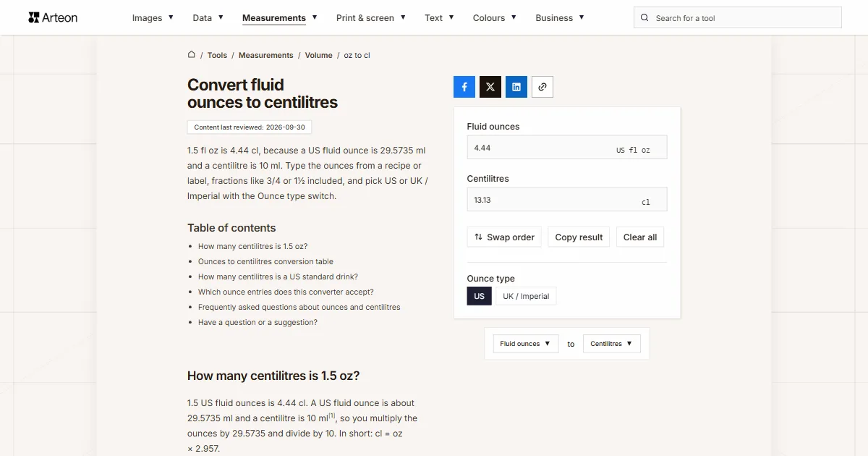Open the Print & screen menu

(371, 18)
